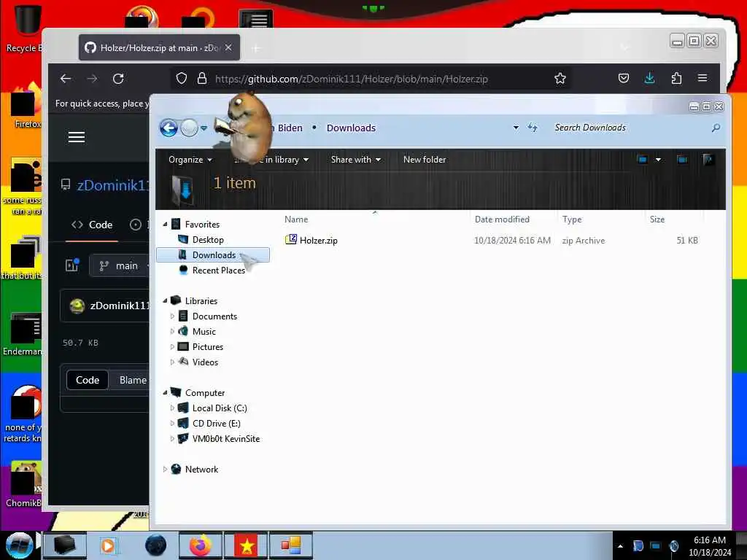This screenshot has height=560, width=747.
Task: Select Desktop under Favorites
Action: click(208, 239)
